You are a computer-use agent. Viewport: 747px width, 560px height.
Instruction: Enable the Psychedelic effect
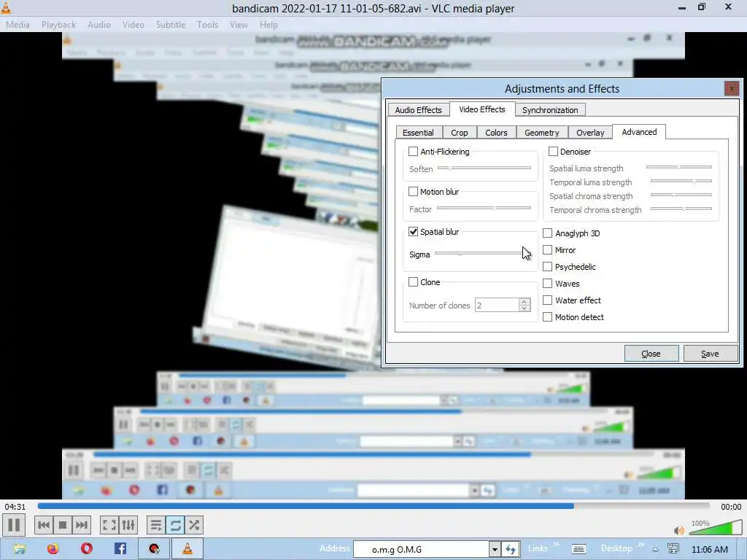pyautogui.click(x=547, y=267)
